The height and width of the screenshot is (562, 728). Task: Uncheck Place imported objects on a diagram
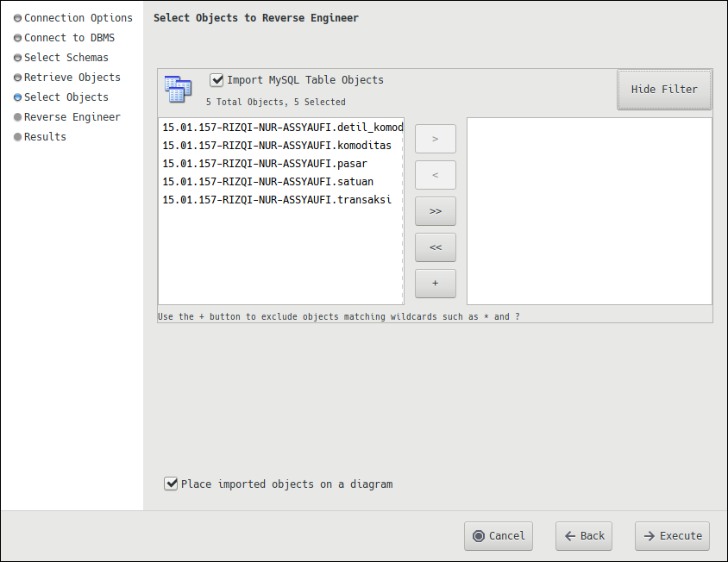(171, 484)
